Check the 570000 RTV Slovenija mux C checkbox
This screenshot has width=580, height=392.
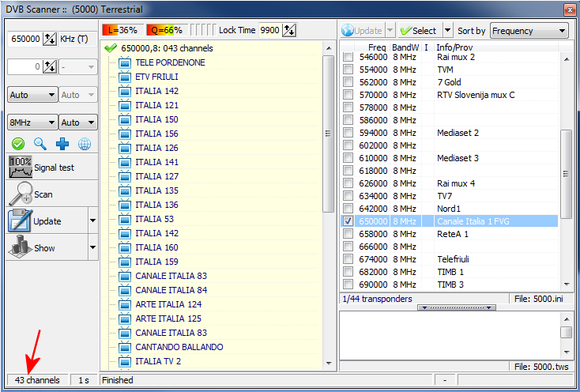(x=348, y=95)
